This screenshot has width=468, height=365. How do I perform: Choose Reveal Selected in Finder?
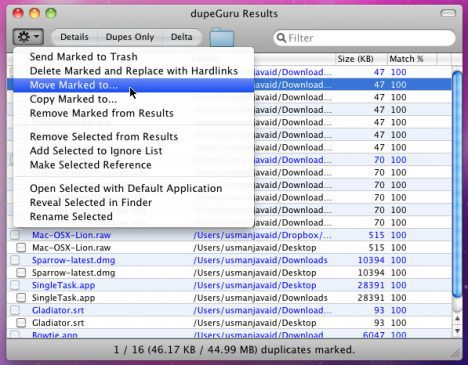pos(91,202)
